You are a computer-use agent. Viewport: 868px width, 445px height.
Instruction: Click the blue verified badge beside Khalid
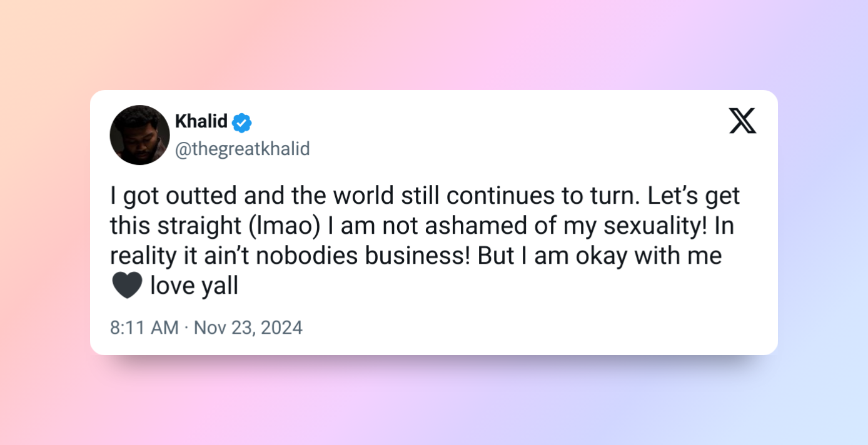coord(241,122)
